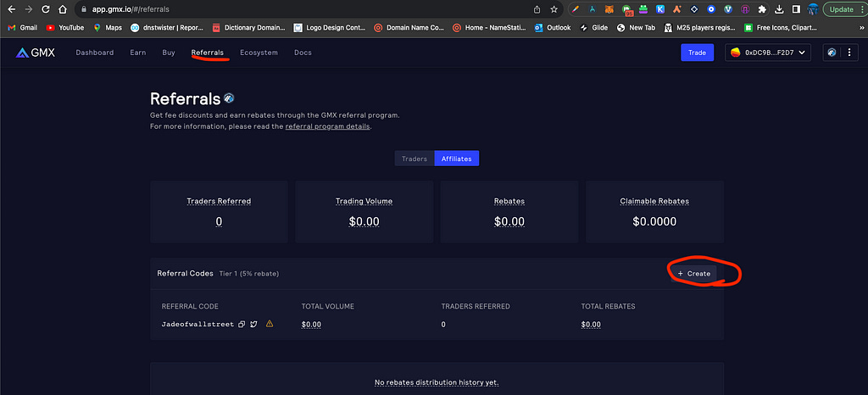Open the Dashboard menu

(95, 53)
